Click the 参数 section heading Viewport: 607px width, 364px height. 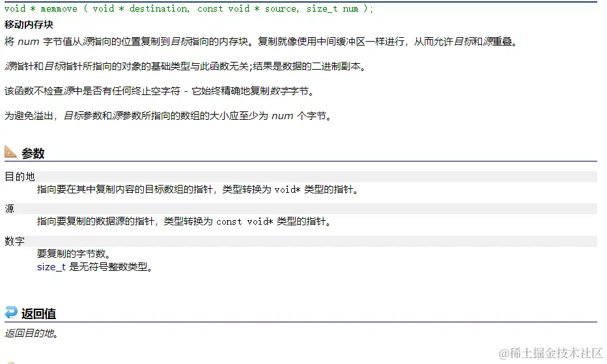tap(33, 153)
